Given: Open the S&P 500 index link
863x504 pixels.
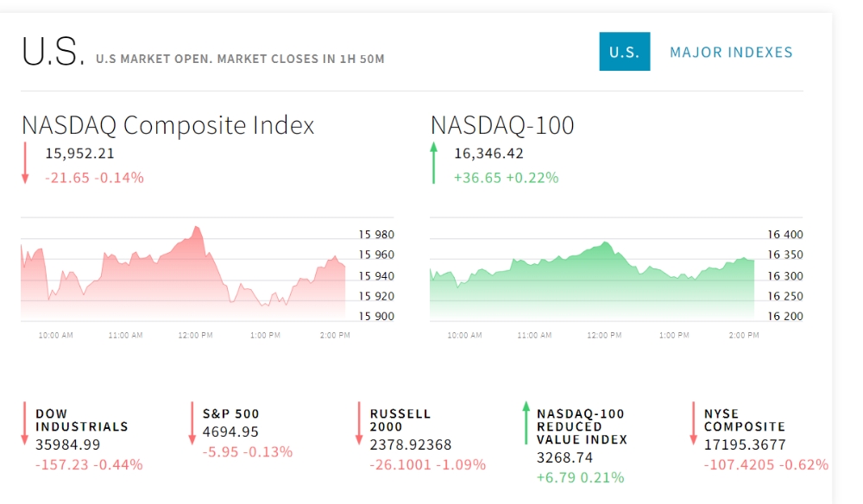Looking at the screenshot, I should coord(230,413).
